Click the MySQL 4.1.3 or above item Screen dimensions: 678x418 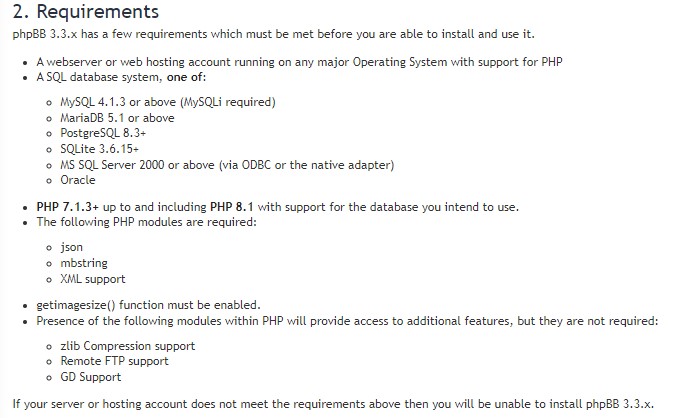[167, 102]
